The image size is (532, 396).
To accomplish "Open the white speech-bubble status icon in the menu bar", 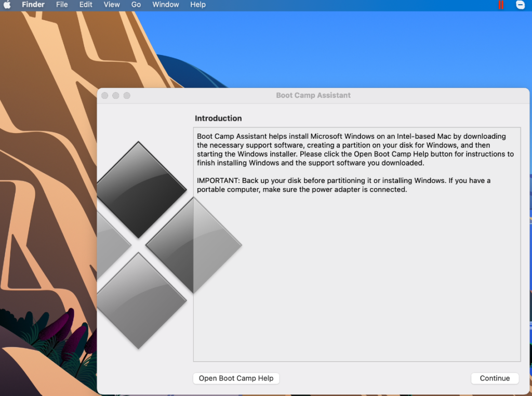I will pyautogui.click(x=521, y=5).
